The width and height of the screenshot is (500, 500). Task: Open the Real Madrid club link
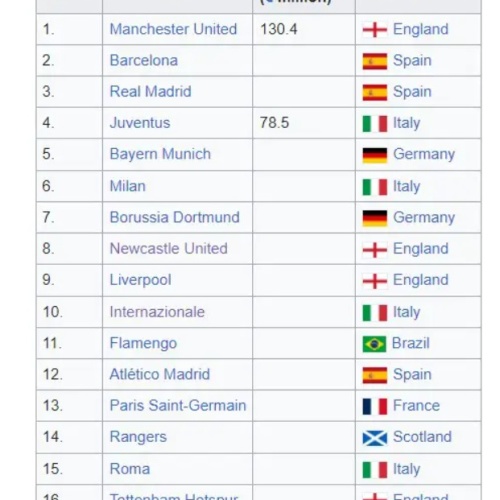pos(150,91)
